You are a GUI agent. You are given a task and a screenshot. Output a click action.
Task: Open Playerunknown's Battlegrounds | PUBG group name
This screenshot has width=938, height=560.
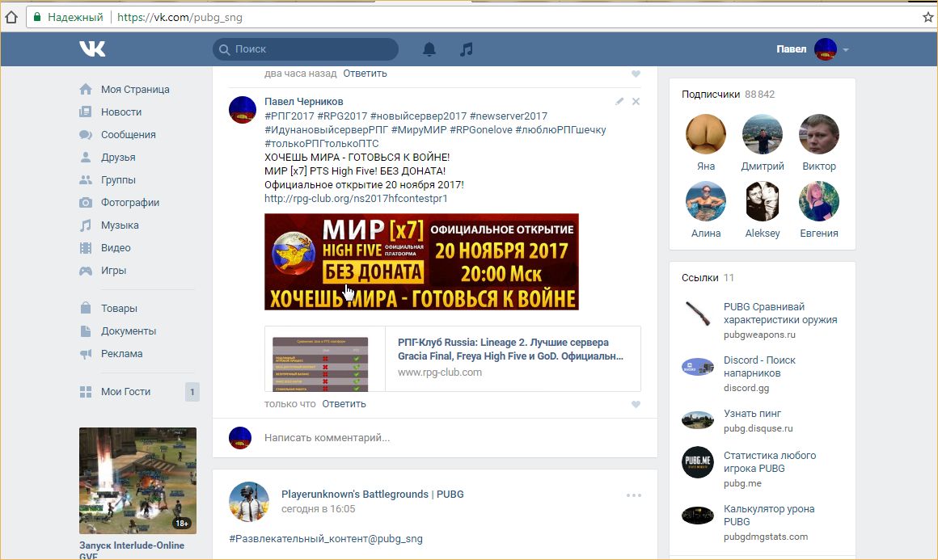coord(373,495)
